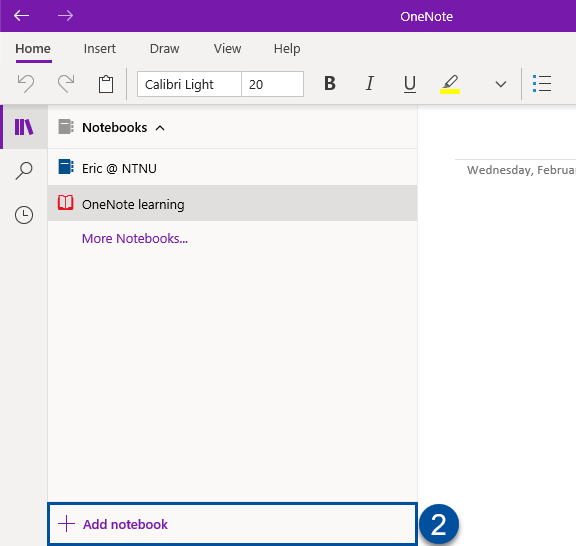
Task: Click the forward arrow in title bar
Action: click(x=65, y=16)
